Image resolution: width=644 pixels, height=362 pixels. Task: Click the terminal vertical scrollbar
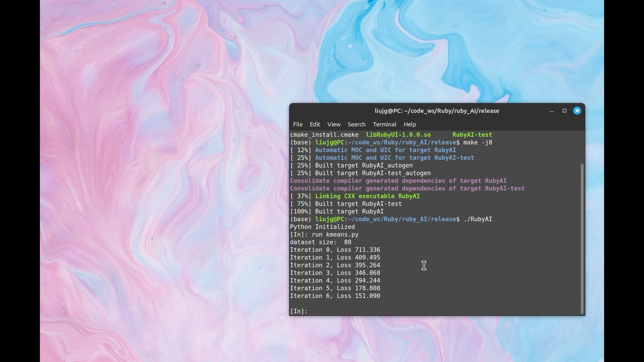point(582,239)
